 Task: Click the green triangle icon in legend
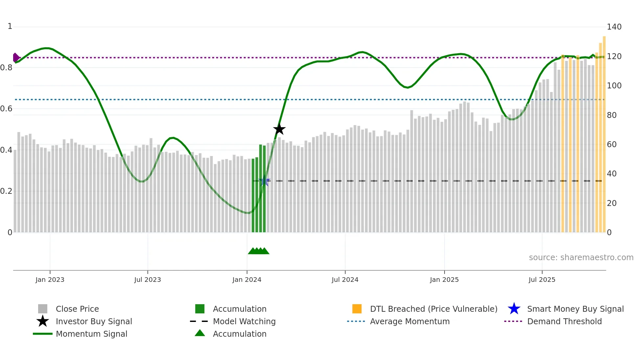[200, 333]
